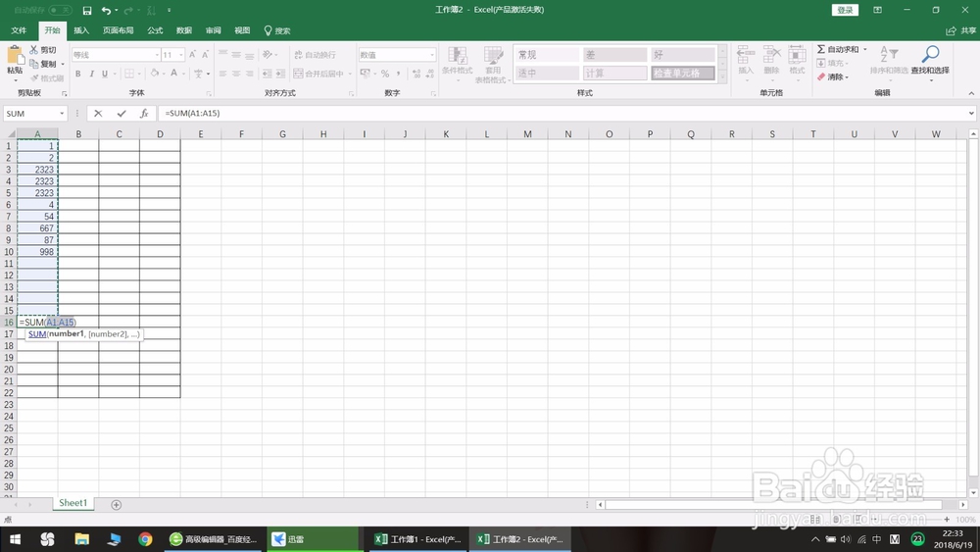Click the Share (共享) button
Image resolution: width=980 pixels, height=552 pixels.
(x=960, y=30)
